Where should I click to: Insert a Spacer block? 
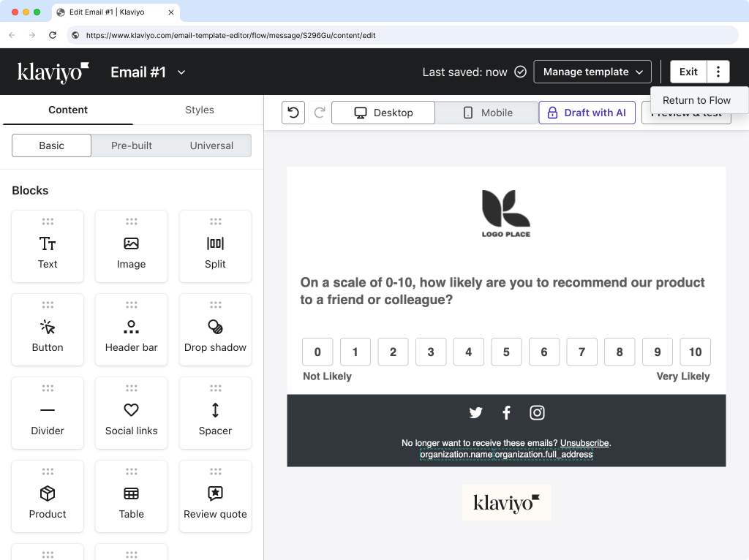coord(215,413)
